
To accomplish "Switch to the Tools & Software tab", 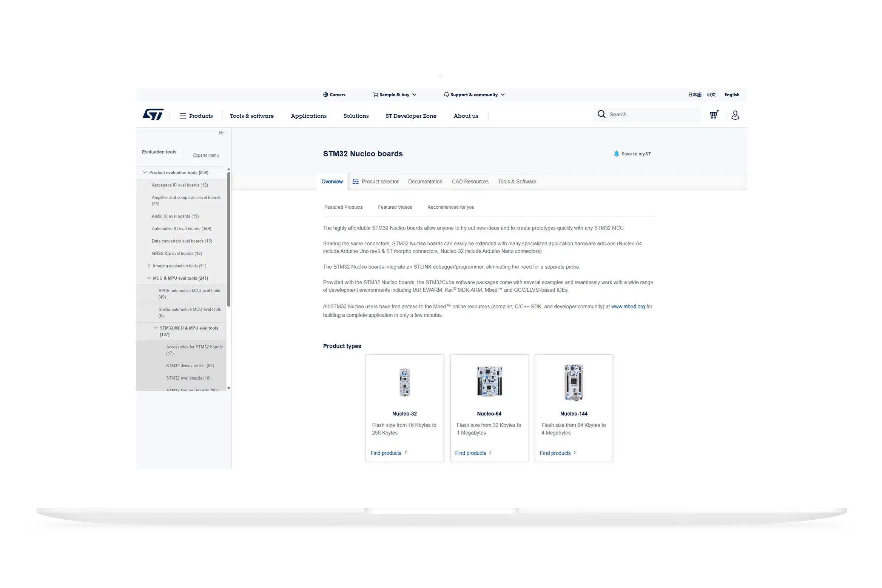I will coord(517,182).
